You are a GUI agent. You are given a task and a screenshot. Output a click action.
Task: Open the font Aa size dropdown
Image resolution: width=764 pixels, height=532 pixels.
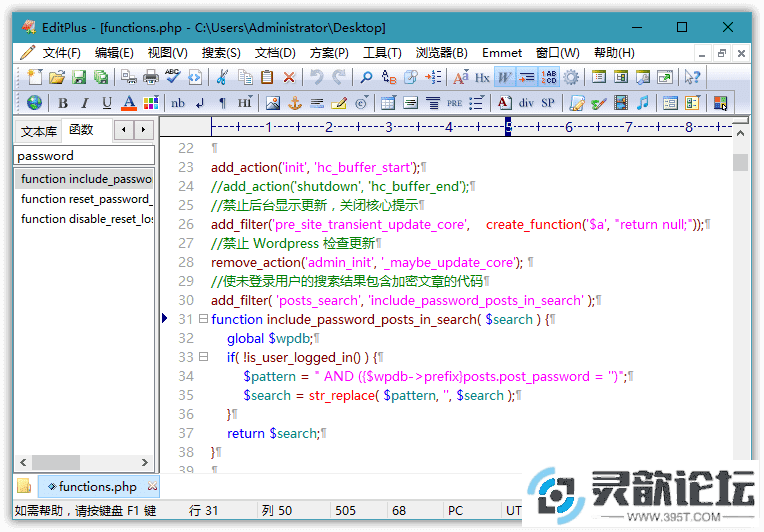(x=460, y=77)
